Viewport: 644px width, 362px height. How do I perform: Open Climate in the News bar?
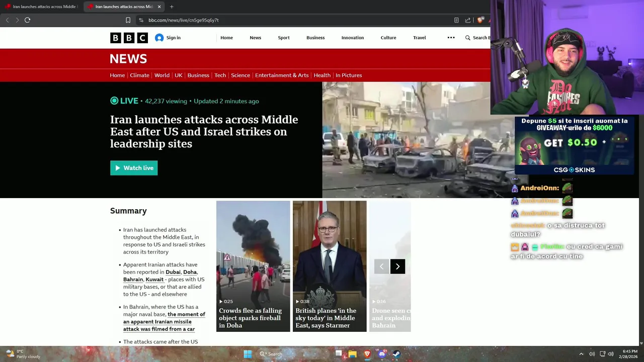coord(139,75)
